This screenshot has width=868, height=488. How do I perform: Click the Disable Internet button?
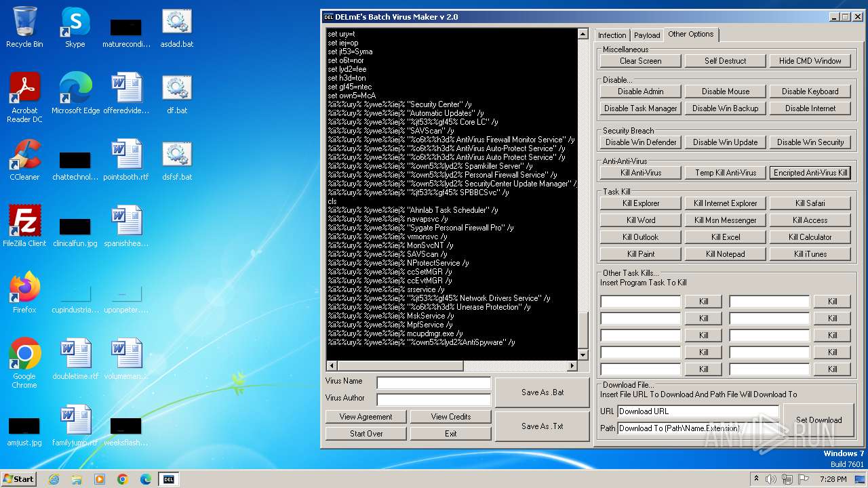(x=810, y=108)
